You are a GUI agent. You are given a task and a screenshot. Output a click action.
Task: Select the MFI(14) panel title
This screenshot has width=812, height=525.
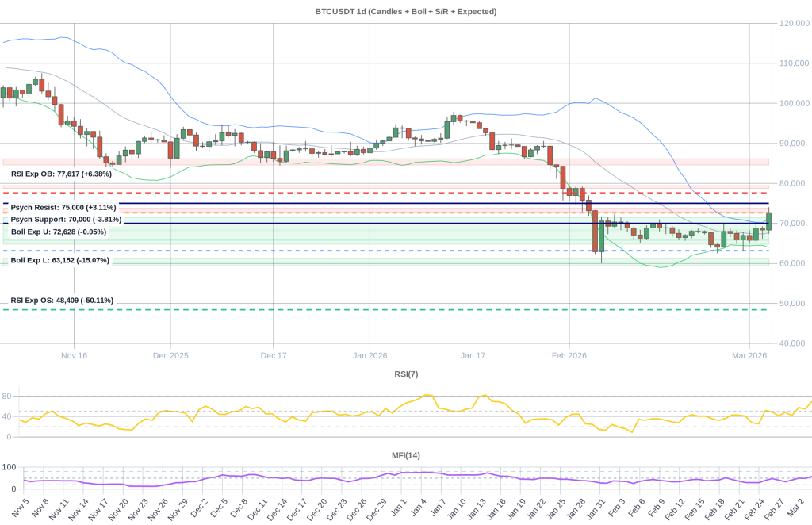[405, 454]
